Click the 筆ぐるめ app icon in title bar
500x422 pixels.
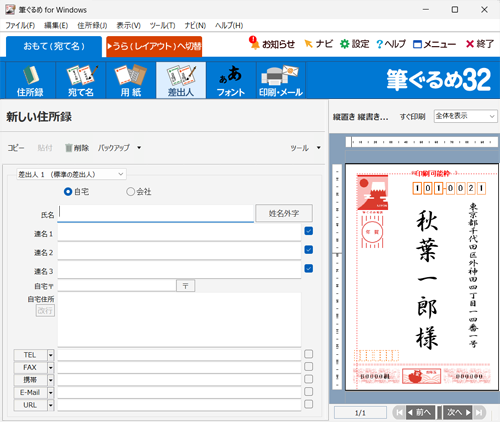(10, 10)
